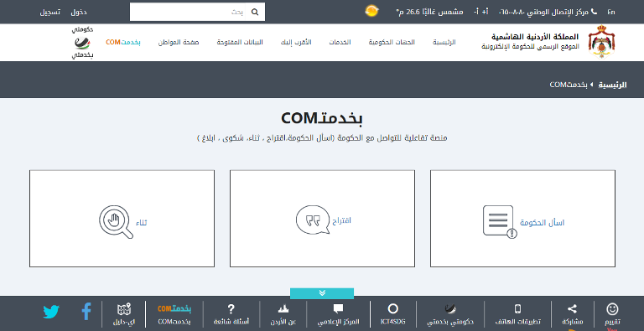Image resolution: width=644 pixels, height=331 pixels.
Task: Open حكومتي بخدمتي footer item
Action: pyautogui.click(x=450, y=315)
